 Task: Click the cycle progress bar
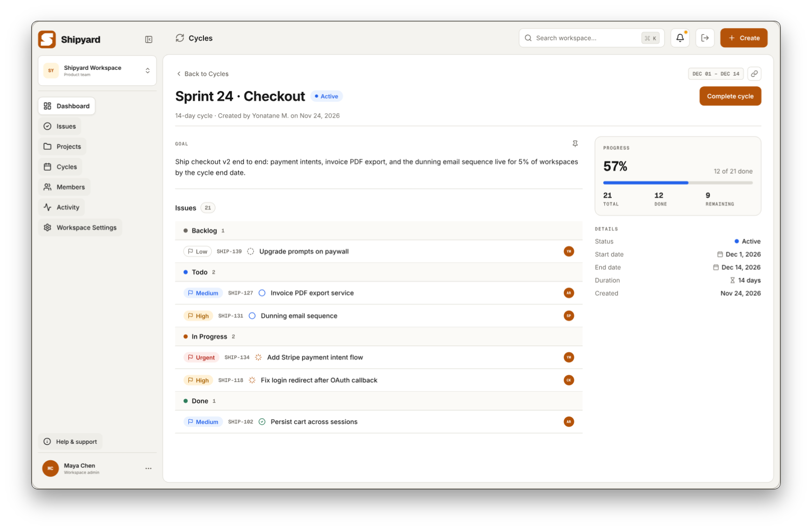(x=678, y=183)
